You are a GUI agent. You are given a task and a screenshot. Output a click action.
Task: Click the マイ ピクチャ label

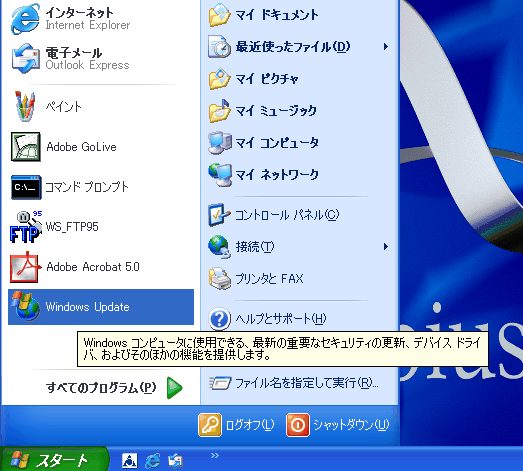tap(267, 79)
